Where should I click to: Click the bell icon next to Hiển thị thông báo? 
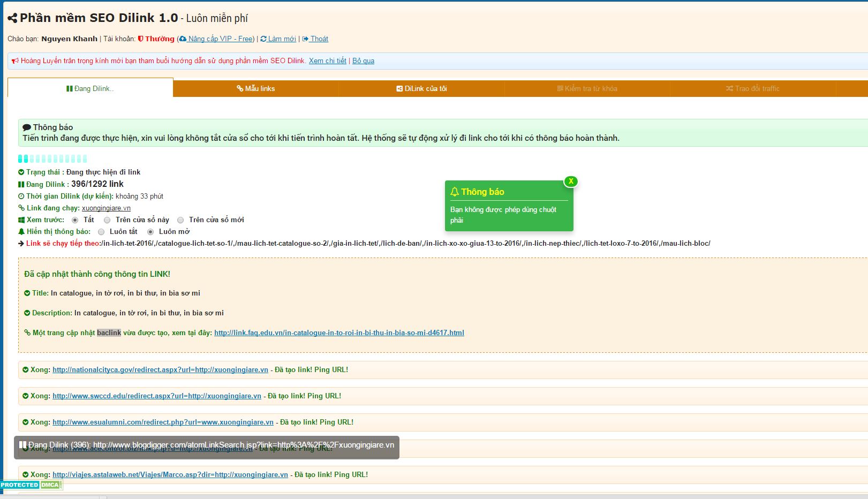tap(21, 232)
